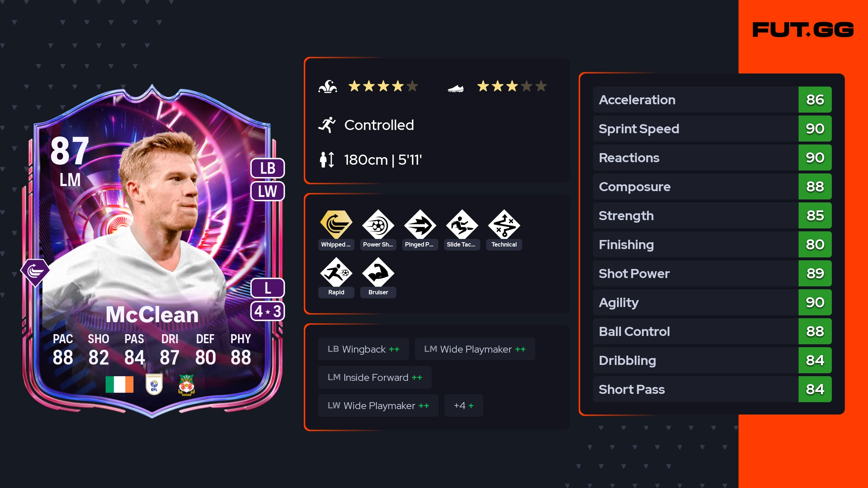868x488 pixels.
Task: Click the Wrexham club crest
Action: [187, 384]
